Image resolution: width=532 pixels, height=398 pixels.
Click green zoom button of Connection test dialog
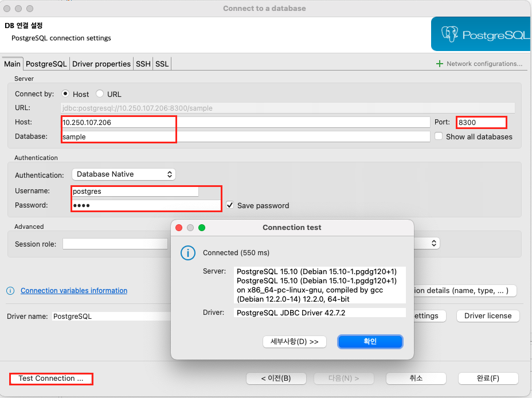click(x=202, y=228)
